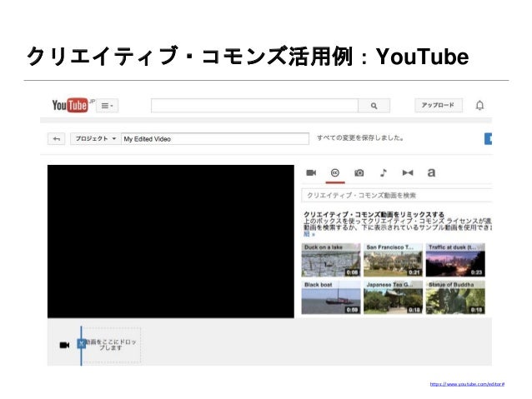532x399 pixels.
Task: Click the YouTube search box
Action: click(x=254, y=106)
